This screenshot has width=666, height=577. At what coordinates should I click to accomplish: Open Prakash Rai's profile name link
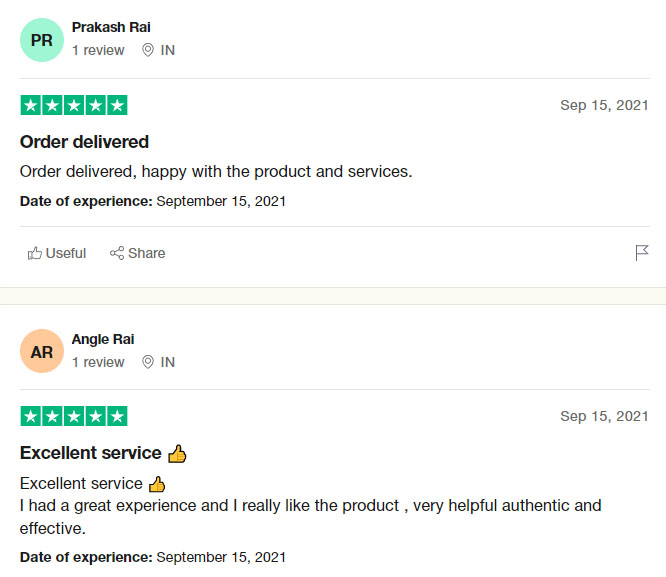[111, 27]
